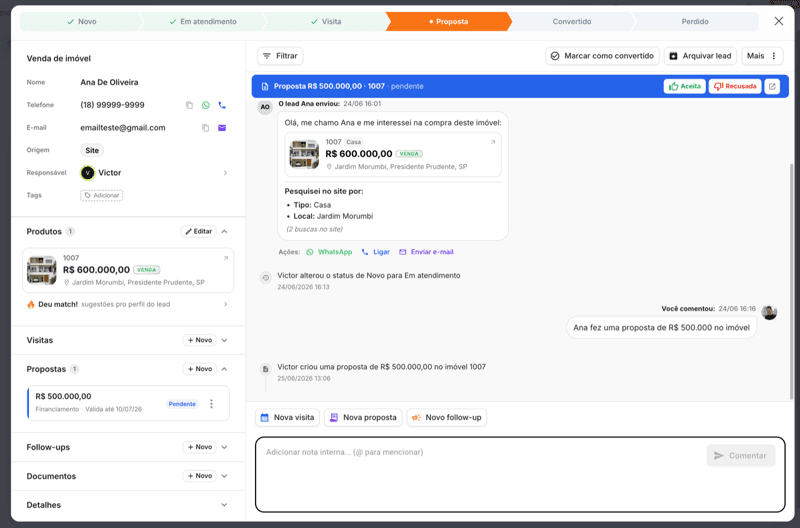Click the AO lead avatar in the timeline
The height and width of the screenshot is (528, 800).
[265, 107]
